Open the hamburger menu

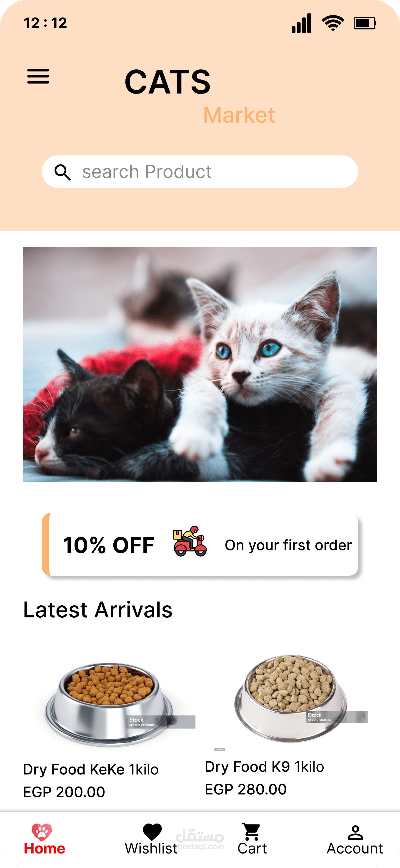click(38, 76)
